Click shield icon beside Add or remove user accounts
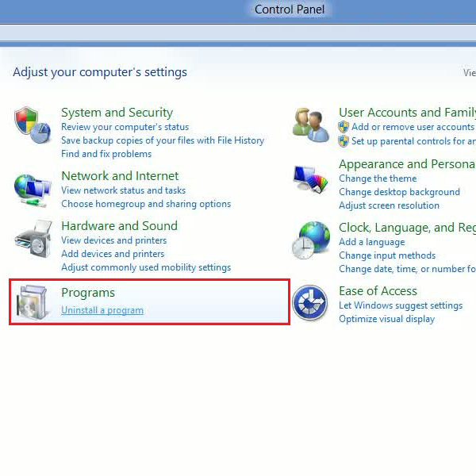 344,127
